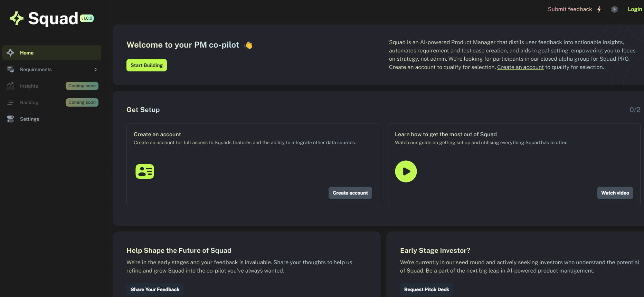Screen dimensions: 644x297
Task: Click the Create account button
Action: (350, 193)
